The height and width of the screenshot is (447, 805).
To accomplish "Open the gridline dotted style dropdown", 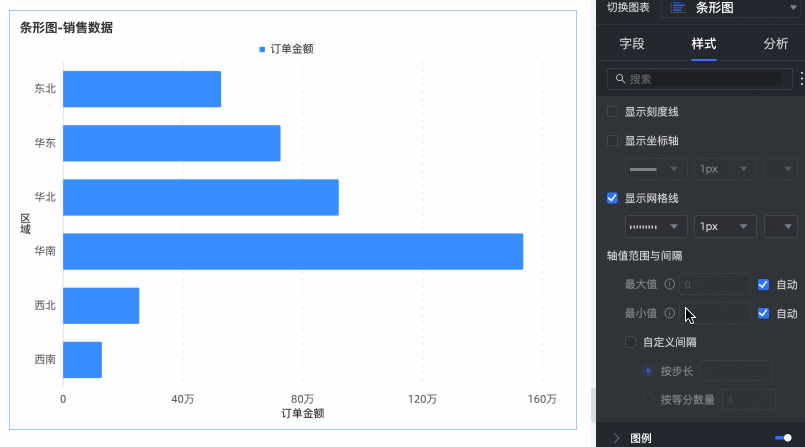I will 655,227.
